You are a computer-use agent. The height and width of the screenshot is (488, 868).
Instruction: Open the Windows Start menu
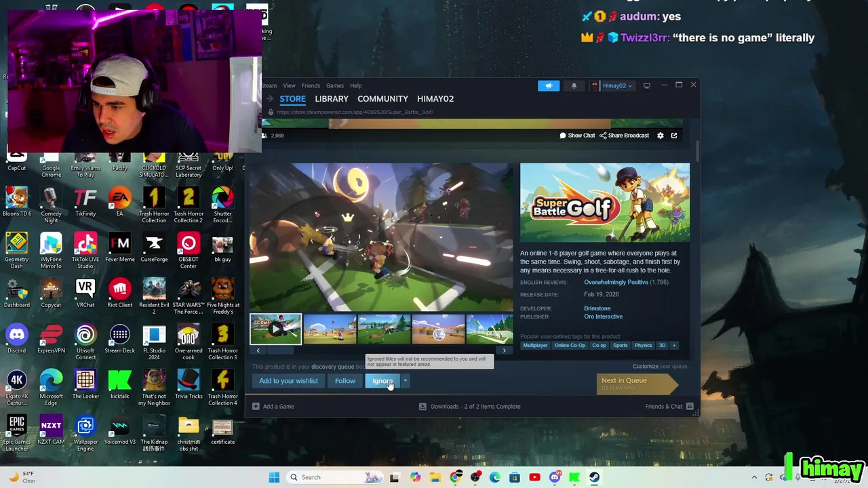pyautogui.click(x=274, y=477)
